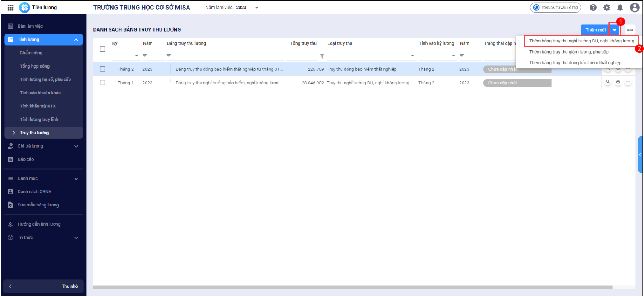
Task: Select Thêm bảng truy thu giảm lương, phụ cấp
Action: tap(569, 52)
